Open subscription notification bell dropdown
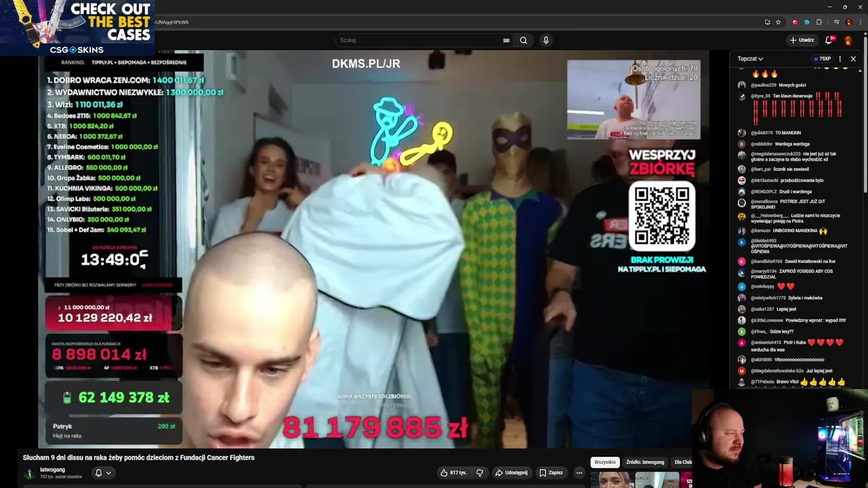This screenshot has width=868, height=488. point(103,472)
